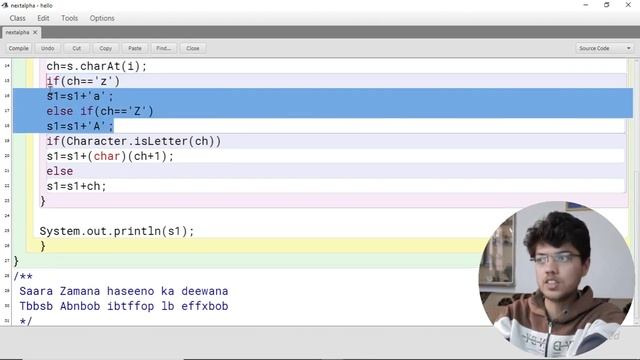Open the Class menu
This screenshot has width=640, height=360.
coord(18,18)
